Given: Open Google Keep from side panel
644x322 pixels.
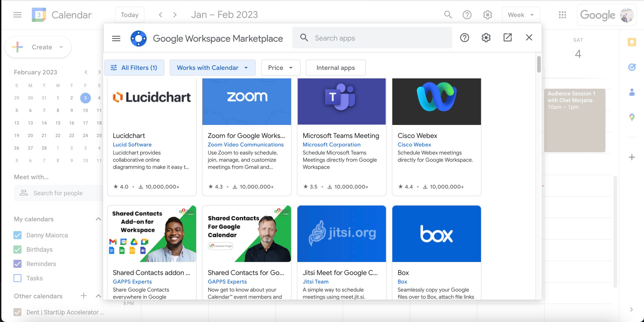Looking at the screenshot, I should tap(631, 42).
